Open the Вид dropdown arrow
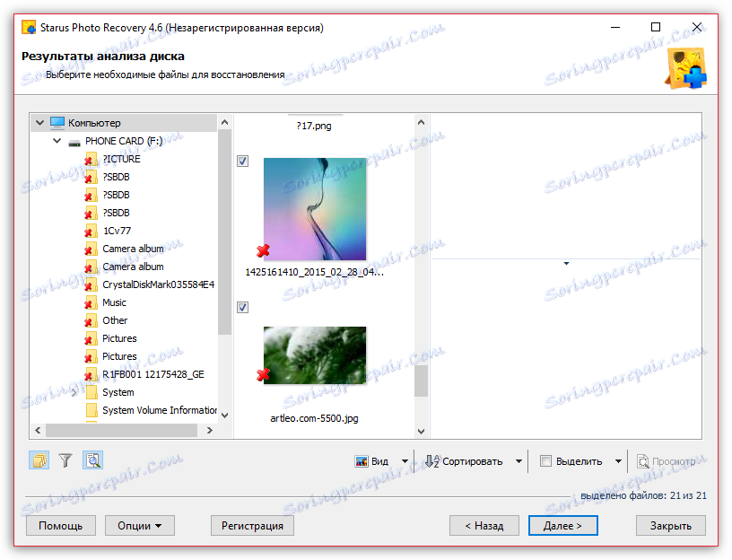This screenshot has height=560, width=732. [405, 461]
